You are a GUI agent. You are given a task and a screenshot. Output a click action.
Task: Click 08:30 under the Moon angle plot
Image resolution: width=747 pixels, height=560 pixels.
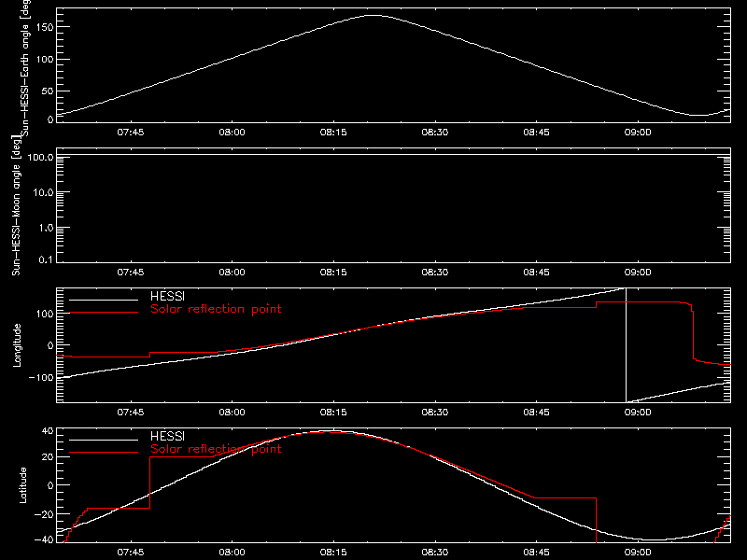[x=435, y=273]
